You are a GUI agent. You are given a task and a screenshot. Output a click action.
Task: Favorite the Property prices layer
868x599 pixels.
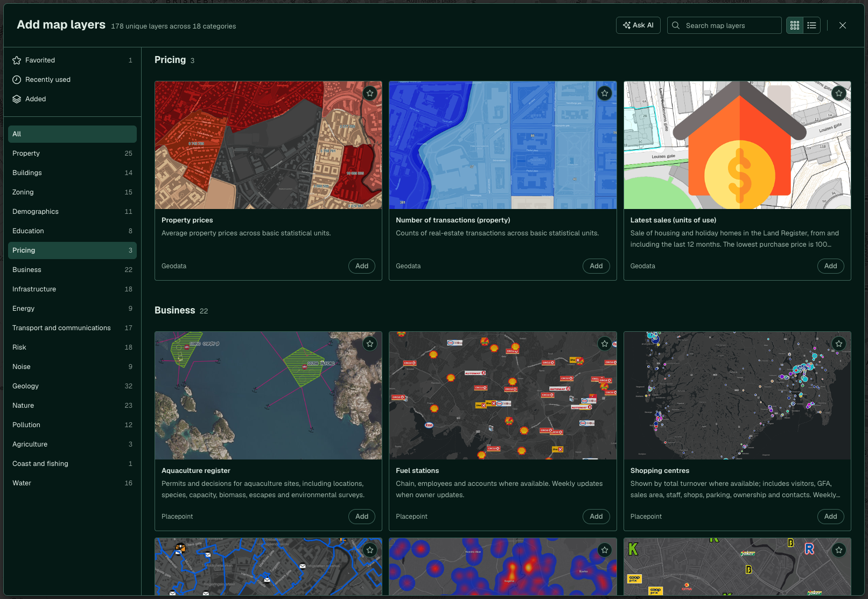pyautogui.click(x=370, y=93)
